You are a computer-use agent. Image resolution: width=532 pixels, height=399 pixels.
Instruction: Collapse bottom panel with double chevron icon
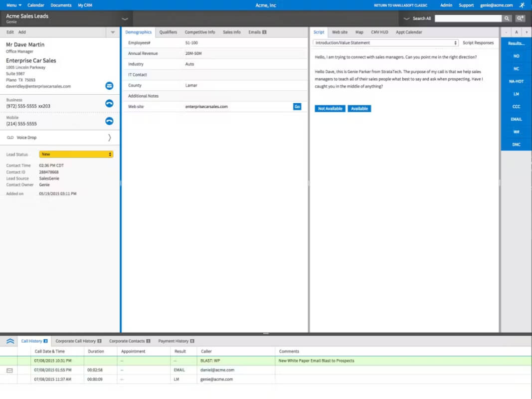click(x=10, y=341)
